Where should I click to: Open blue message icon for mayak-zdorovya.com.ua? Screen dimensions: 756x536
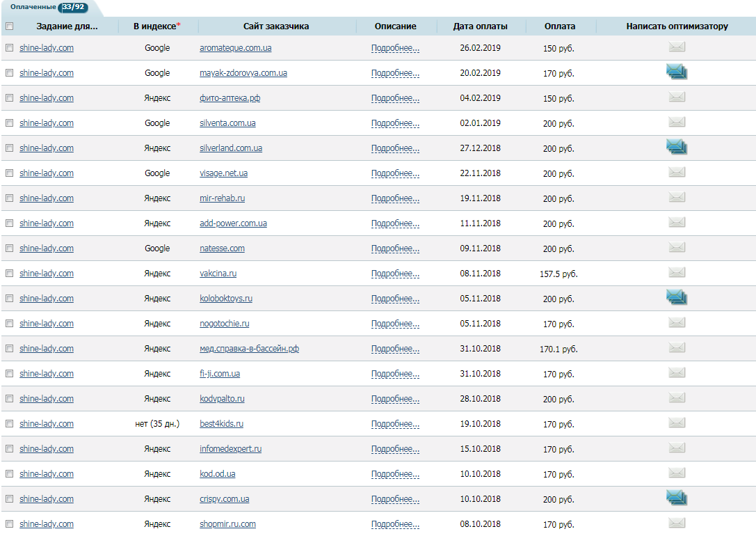click(x=677, y=71)
